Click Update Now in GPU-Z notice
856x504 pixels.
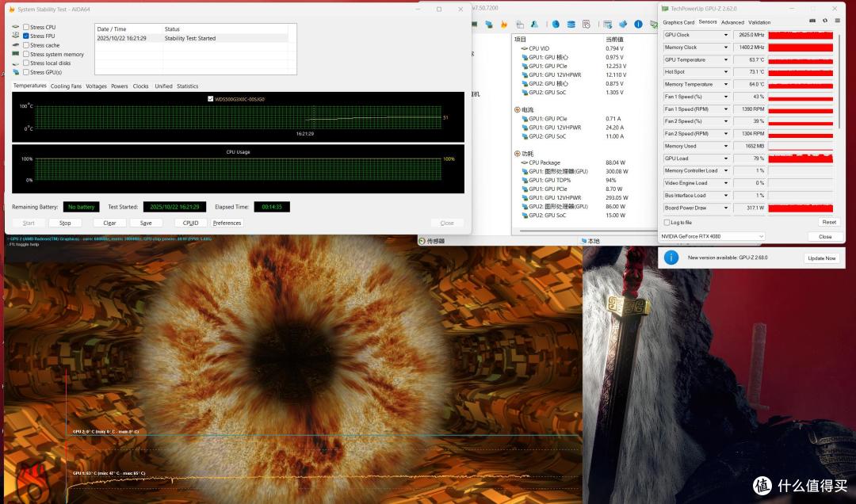click(x=822, y=258)
